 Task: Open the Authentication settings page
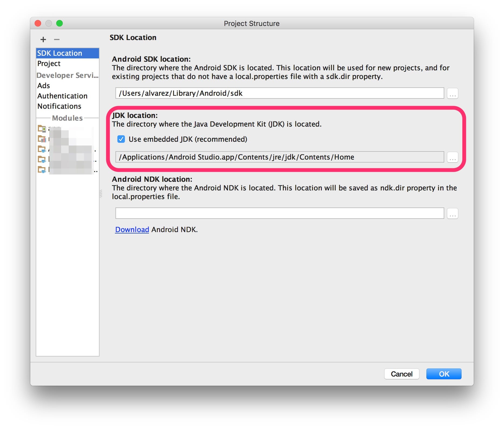pos(63,96)
